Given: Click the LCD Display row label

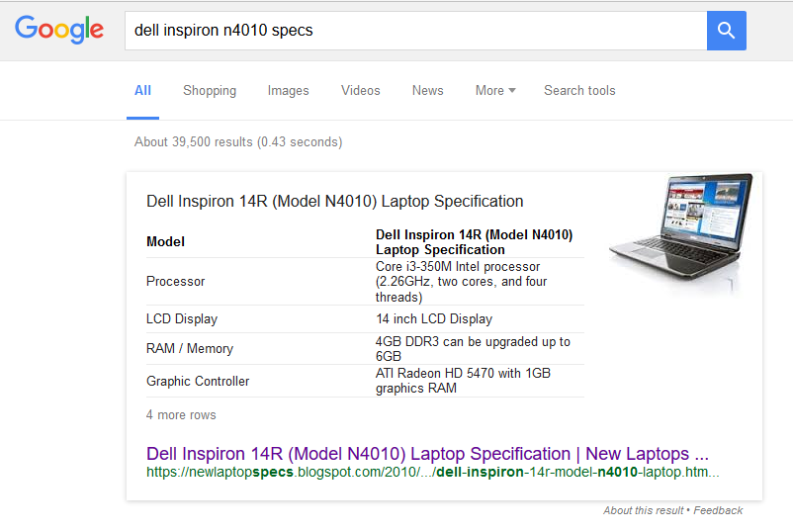Looking at the screenshot, I should [x=182, y=319].
